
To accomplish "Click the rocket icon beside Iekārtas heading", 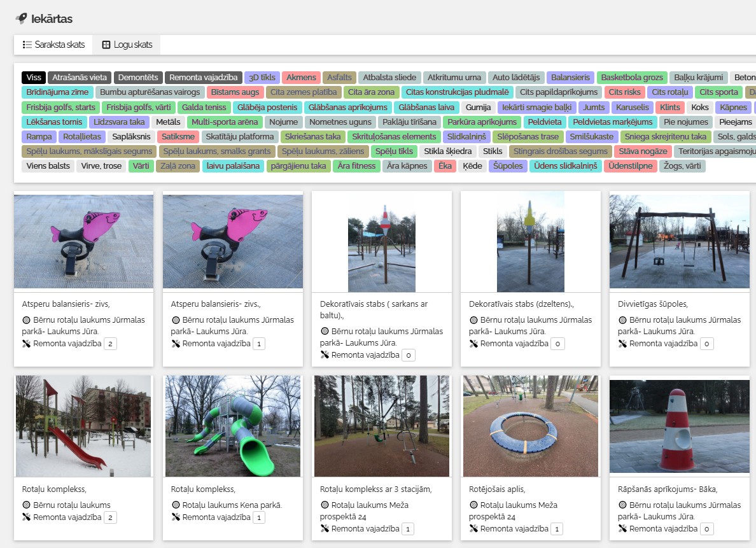I will [x=21, y=18].
